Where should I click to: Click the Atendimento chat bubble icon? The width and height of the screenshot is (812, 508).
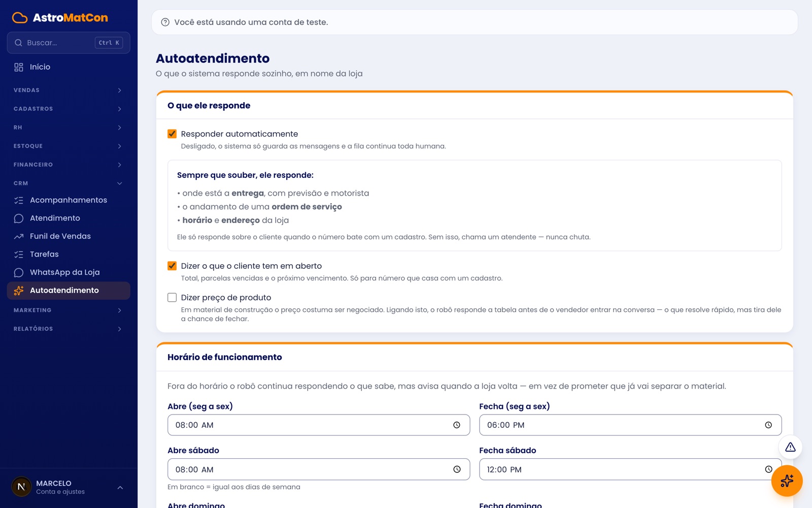tap(19, 218)
